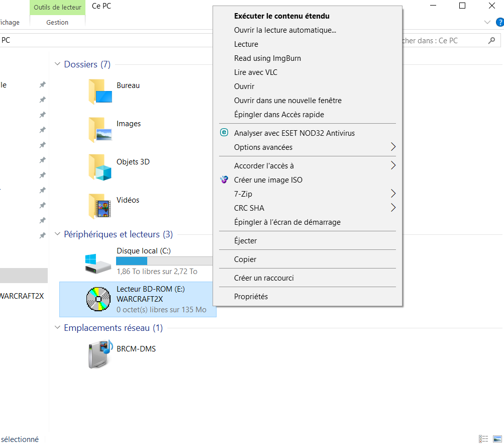Open the help question mark icon
504x445 pixels.
coord(500,22)
